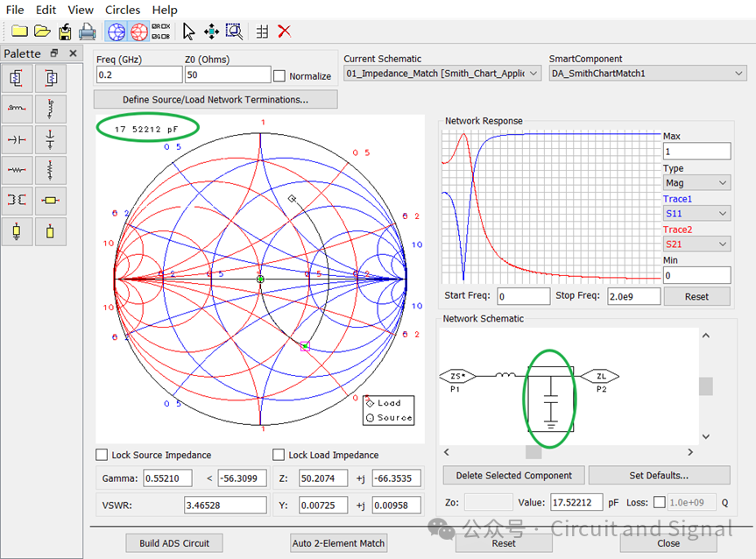
Task: Add an open stub from the palette
Action: (x=50, y=231)
